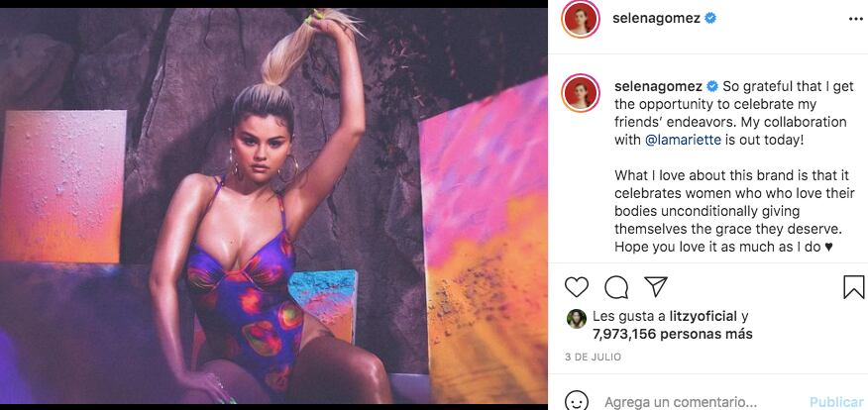Image resolution: width=868 pixels, height=410 pixels.
Task: Like the post with the heart icon
Action: tap(577, 287)
